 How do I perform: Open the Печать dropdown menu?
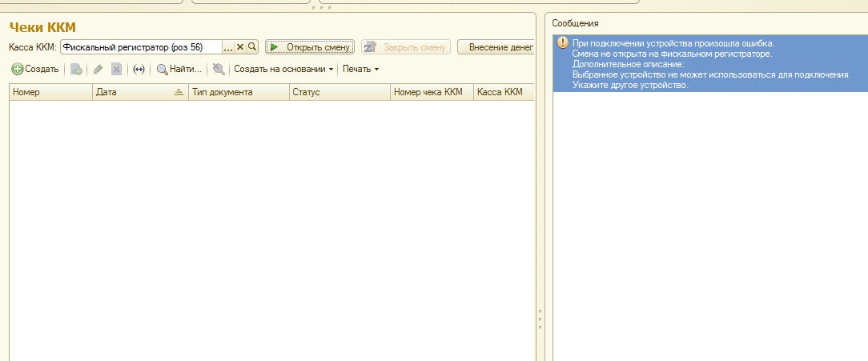tap(360, 69)
